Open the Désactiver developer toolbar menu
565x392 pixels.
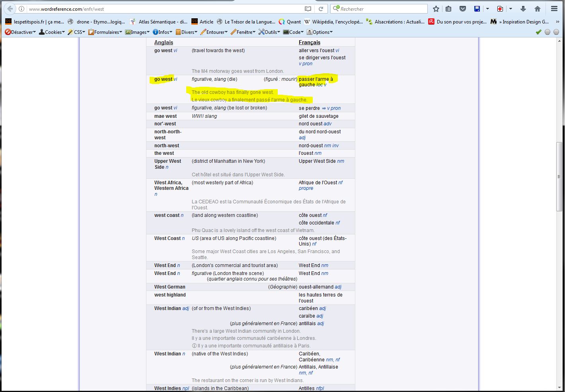pyautogui.click(x=20, y=32)
